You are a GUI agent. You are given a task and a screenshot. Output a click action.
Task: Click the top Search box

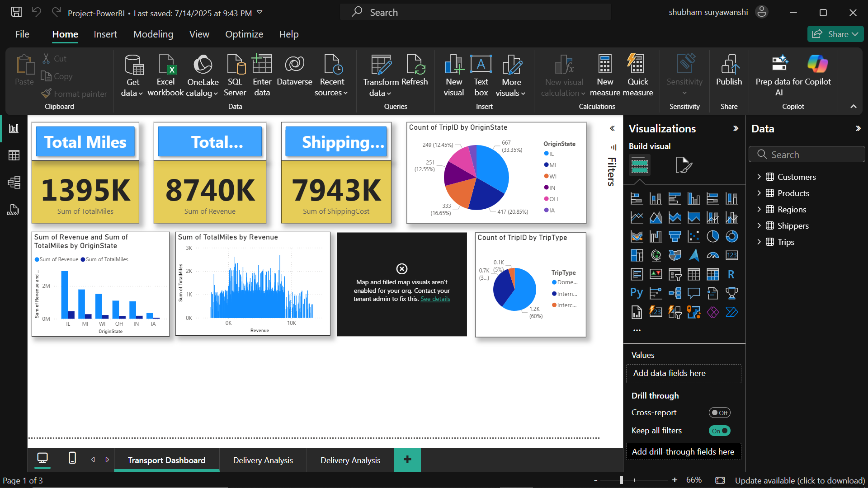coord(475,12)
